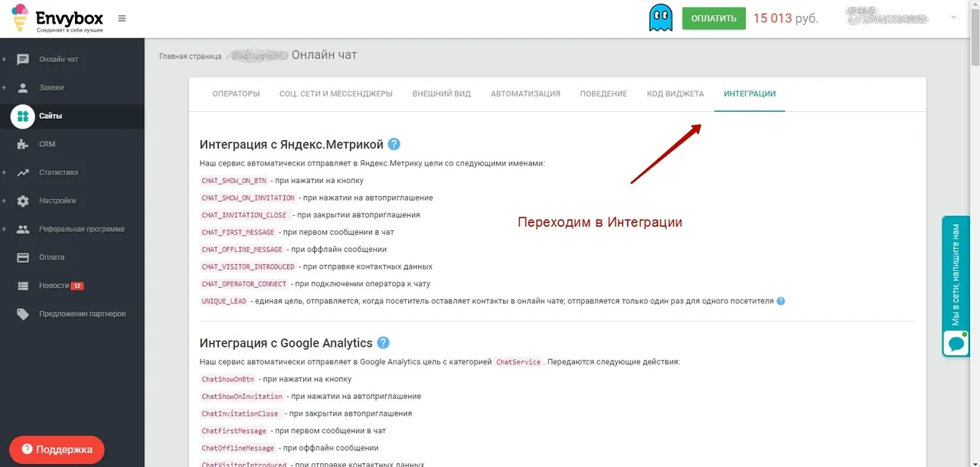
Task: Click the CHAT_OPERATOR_CONNECT code label
Action: 244,284
